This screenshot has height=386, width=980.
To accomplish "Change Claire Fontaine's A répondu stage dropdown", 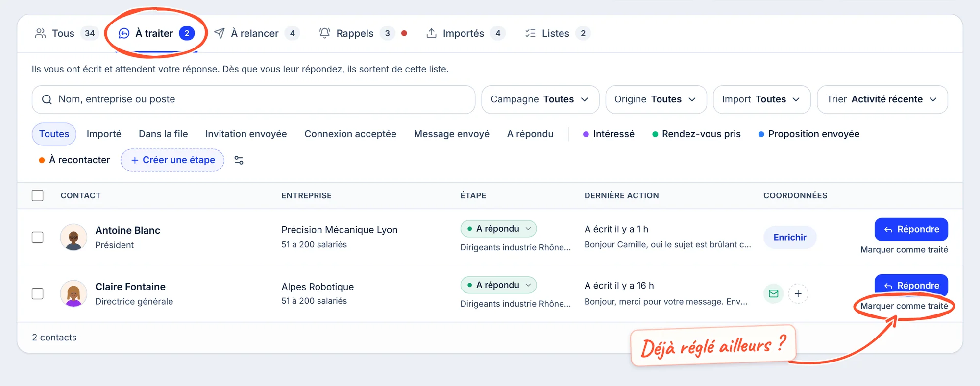I will coord(498,285).
